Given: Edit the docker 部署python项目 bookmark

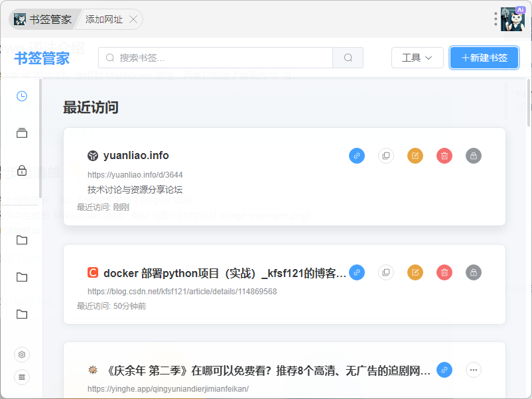Looking at the screenshot, I should (x=415, y=272).
